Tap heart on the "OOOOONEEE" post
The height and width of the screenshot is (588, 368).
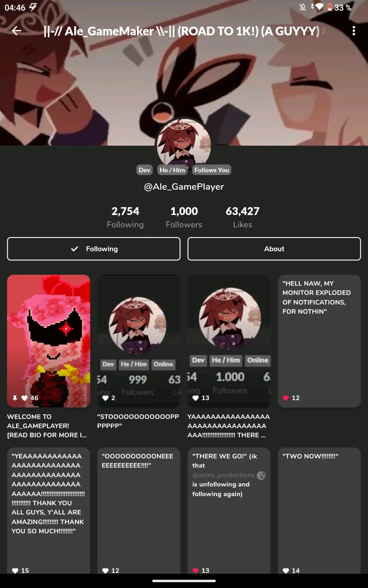pyautogui.click(x=105, y=571)
